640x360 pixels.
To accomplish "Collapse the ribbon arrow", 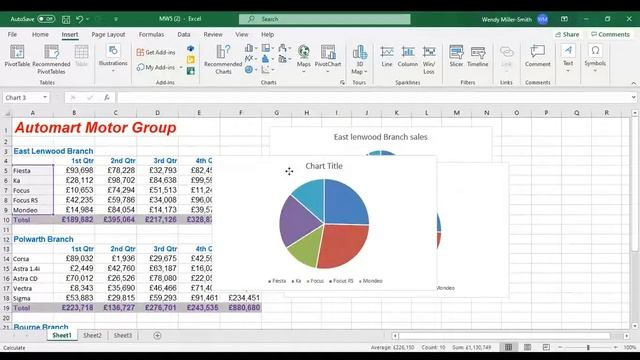I will pos(633,83).
